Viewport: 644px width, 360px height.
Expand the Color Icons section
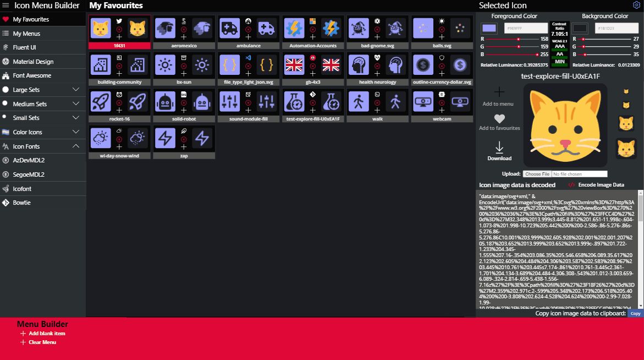[76, 132]
